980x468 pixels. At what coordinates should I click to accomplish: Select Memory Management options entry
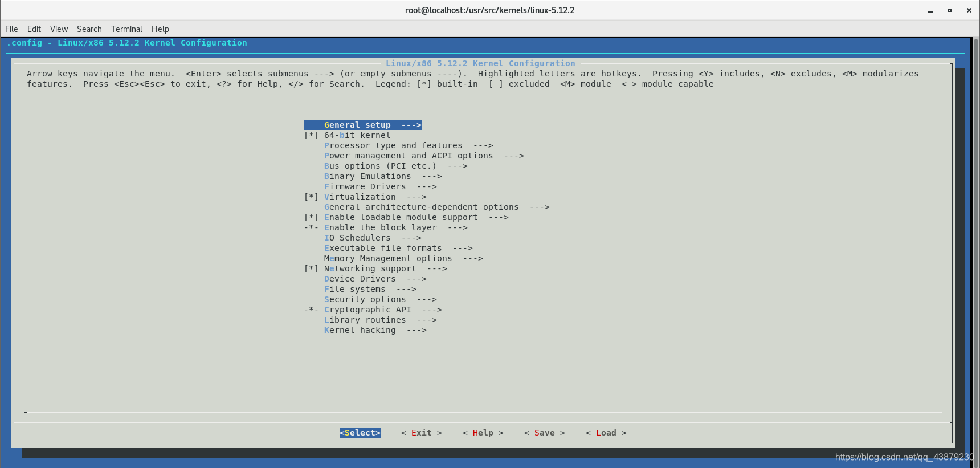click(403, 258)
